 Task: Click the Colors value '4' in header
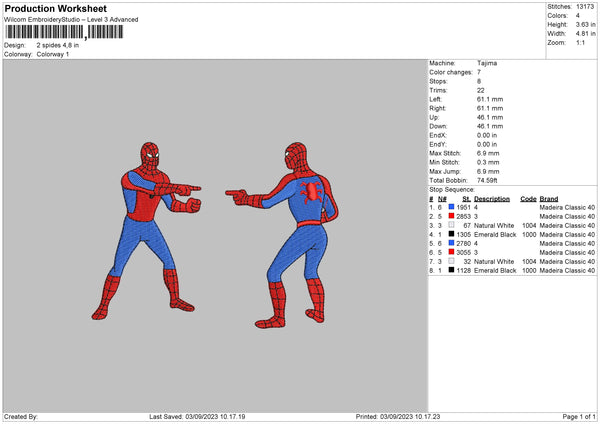578,16
